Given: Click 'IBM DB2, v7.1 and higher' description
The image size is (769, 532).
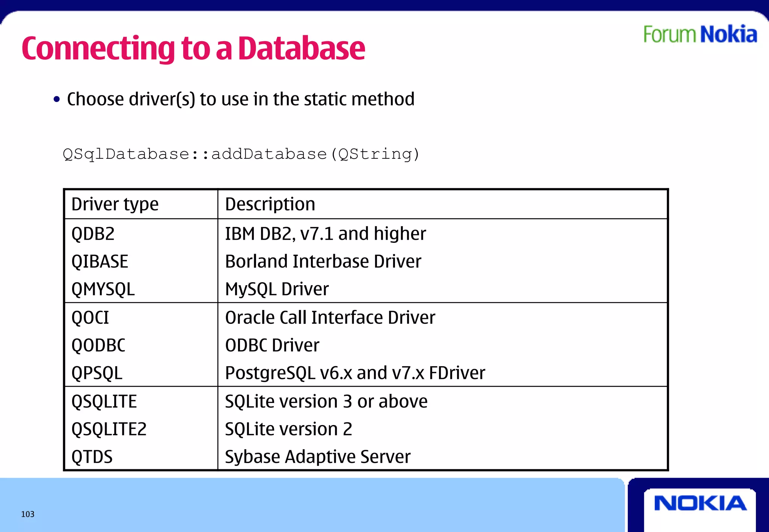Looking at the screenshot, I should (x=326, y=234).
